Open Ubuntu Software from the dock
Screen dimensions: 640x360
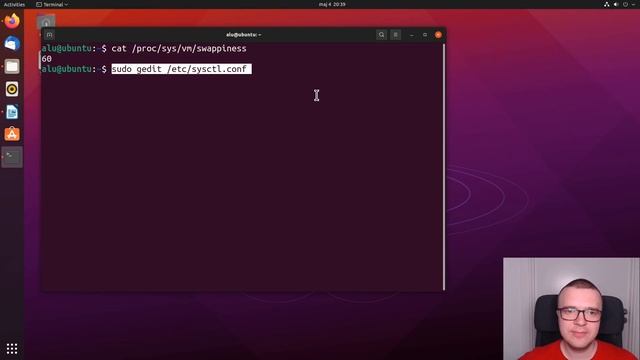(12, 134)
